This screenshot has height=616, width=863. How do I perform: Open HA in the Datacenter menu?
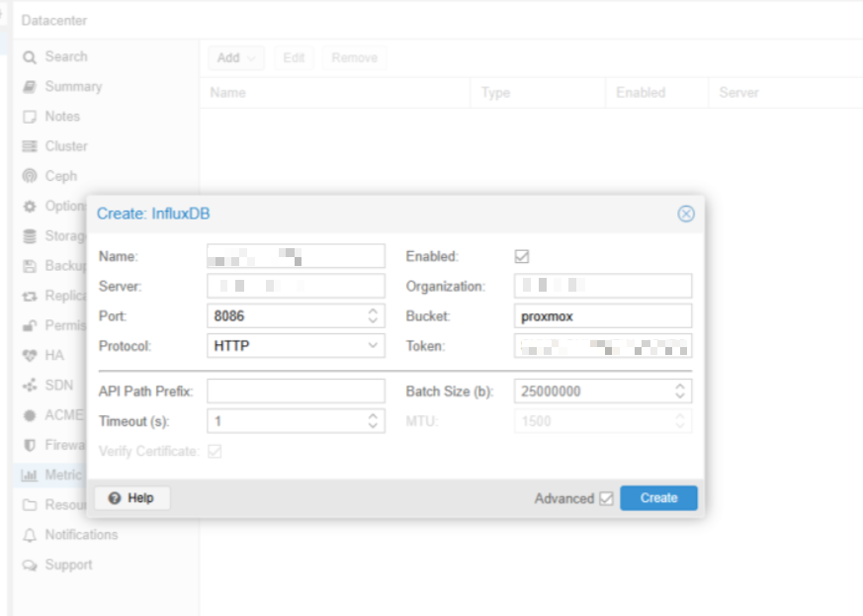54,356
